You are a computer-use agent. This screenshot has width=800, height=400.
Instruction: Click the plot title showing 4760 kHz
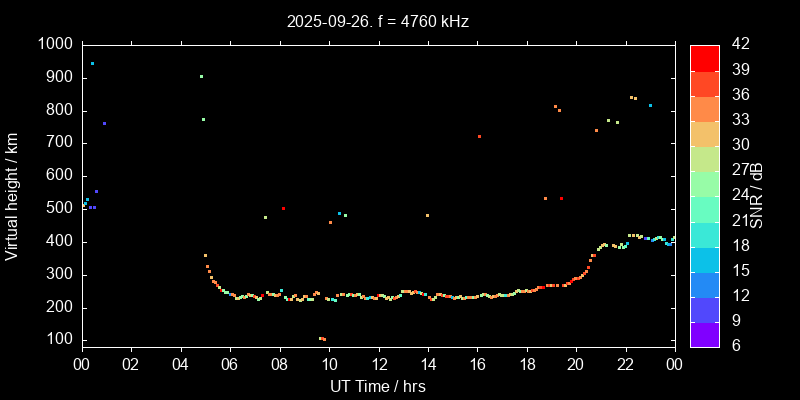tap(377, 20)
